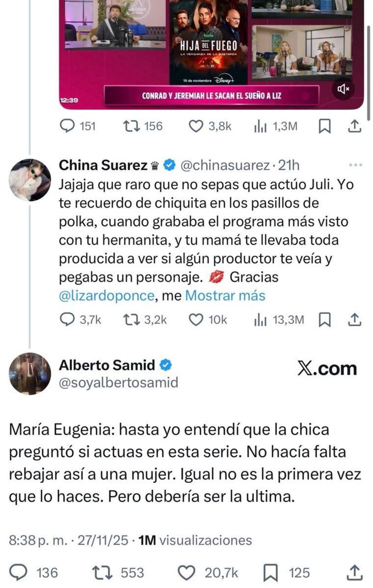Unmute the video's sound
The width and height of the screenshot is (373, 588).
[x=344, y=89]
